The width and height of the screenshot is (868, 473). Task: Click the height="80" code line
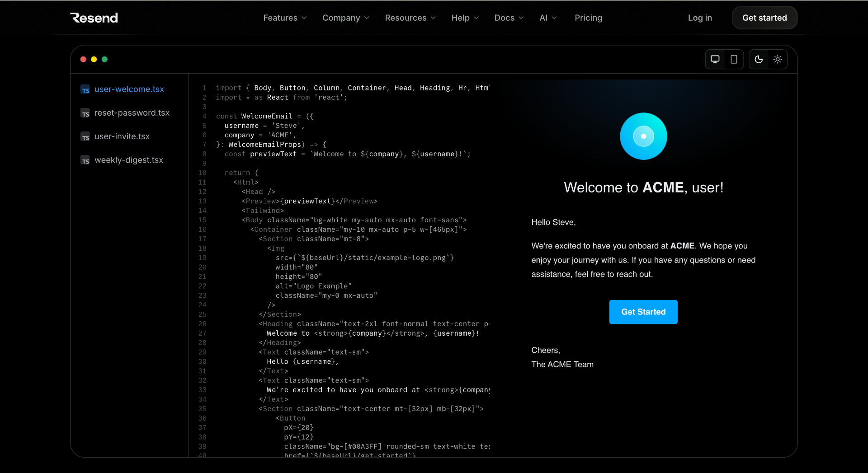pos(298,277)
